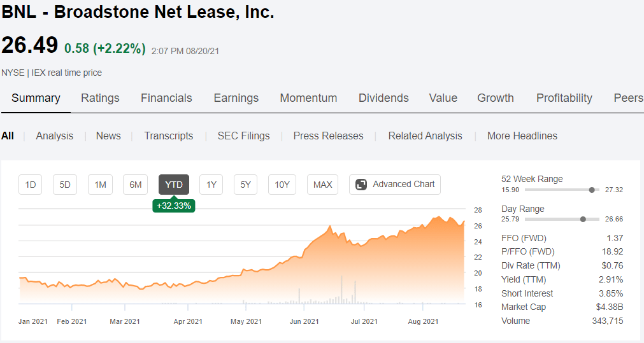The width and height of the screenshot is (644, 343).
Task: Select the 5Y chart range
Action: pyautogui.click(x=246, y=185)
